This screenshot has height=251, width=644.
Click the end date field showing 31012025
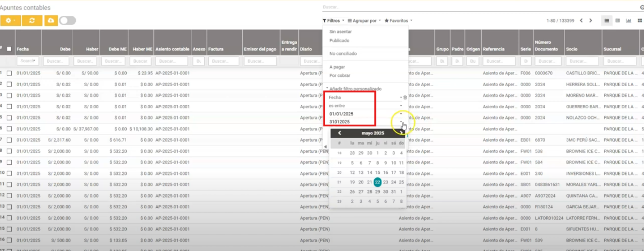(363, 122)
